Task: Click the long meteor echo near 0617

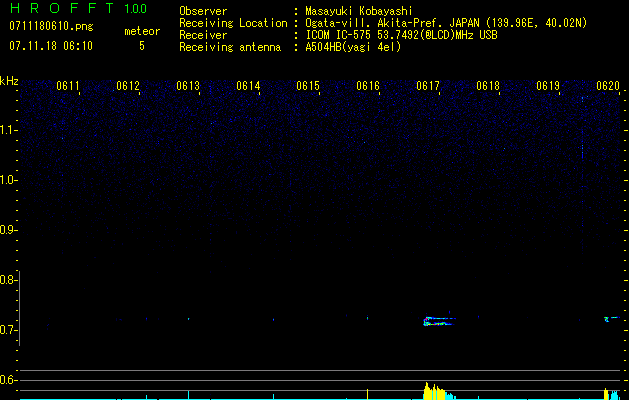Action: (439, 321)
